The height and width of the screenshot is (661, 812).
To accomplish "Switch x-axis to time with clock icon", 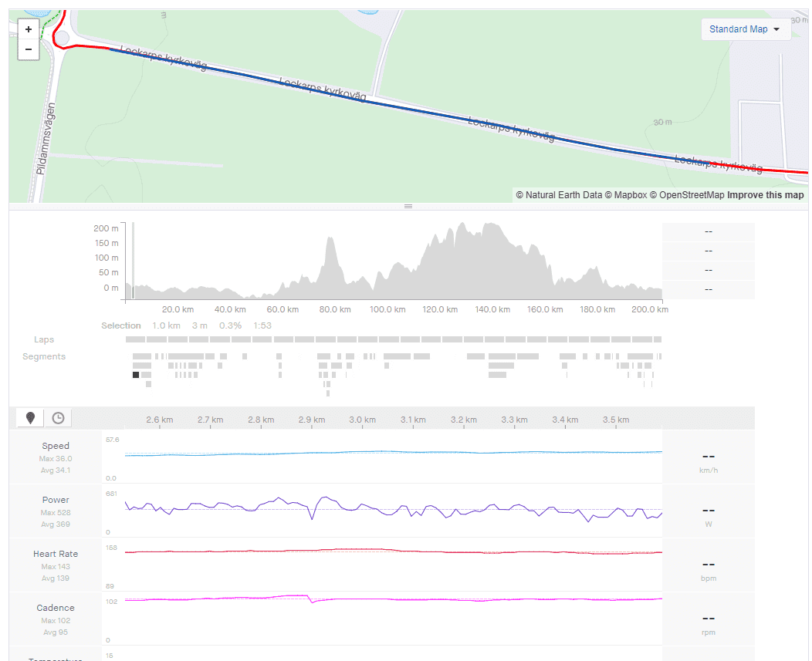I will point(58,418).
